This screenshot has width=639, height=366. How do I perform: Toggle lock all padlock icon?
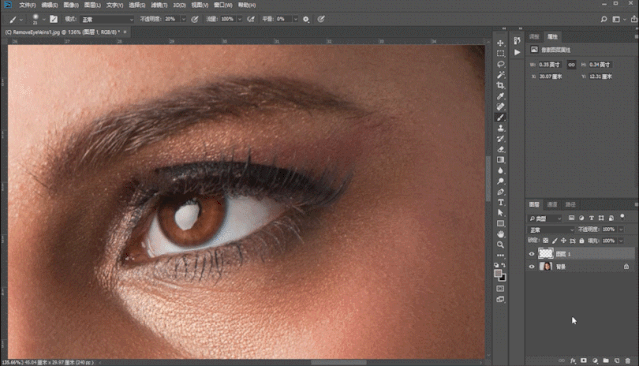click(x=582, y=241)
